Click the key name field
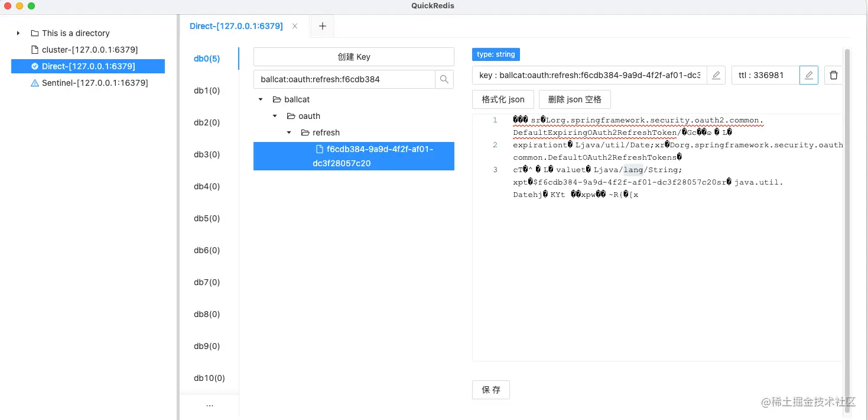Image resolution: width=868 pixels, height=420 pixels. pyautogui.click(x=590, y=75)
